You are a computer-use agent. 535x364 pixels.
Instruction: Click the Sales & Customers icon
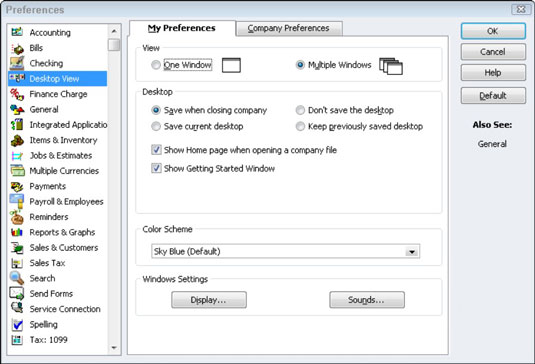pyautogui.click(x=17, y=248)
